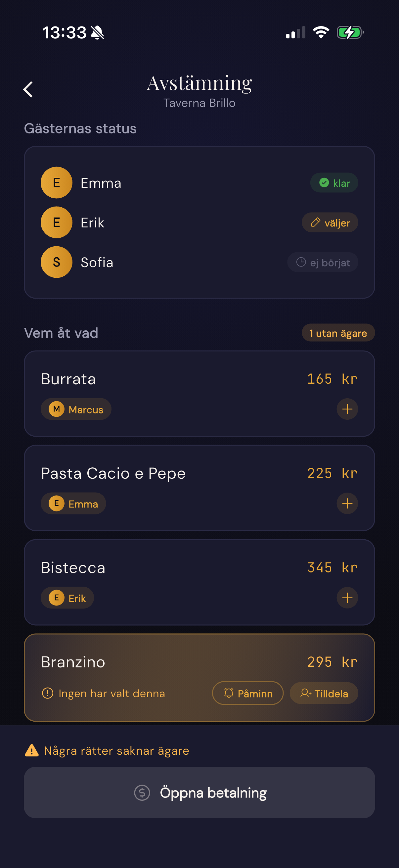Tap the battery charging indicator

350,33
